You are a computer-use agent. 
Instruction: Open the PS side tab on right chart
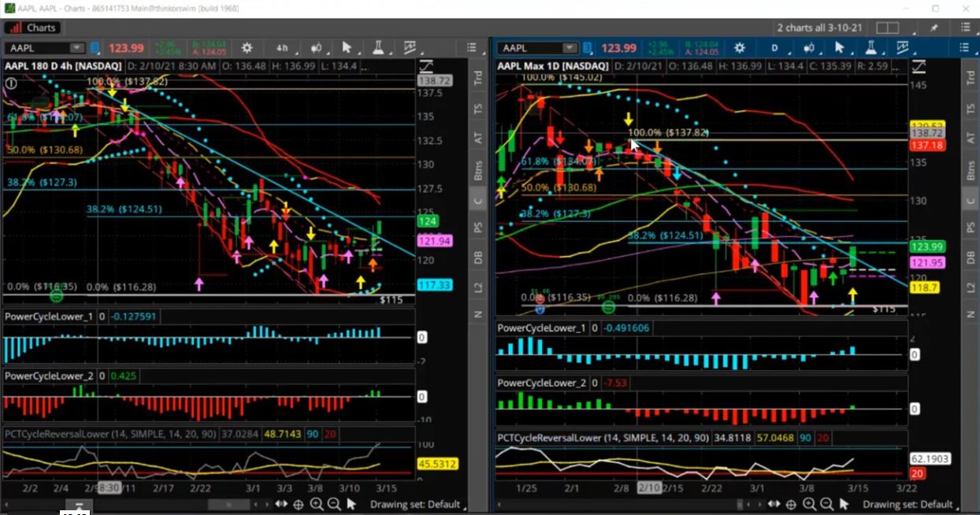[x=971, y=228]
